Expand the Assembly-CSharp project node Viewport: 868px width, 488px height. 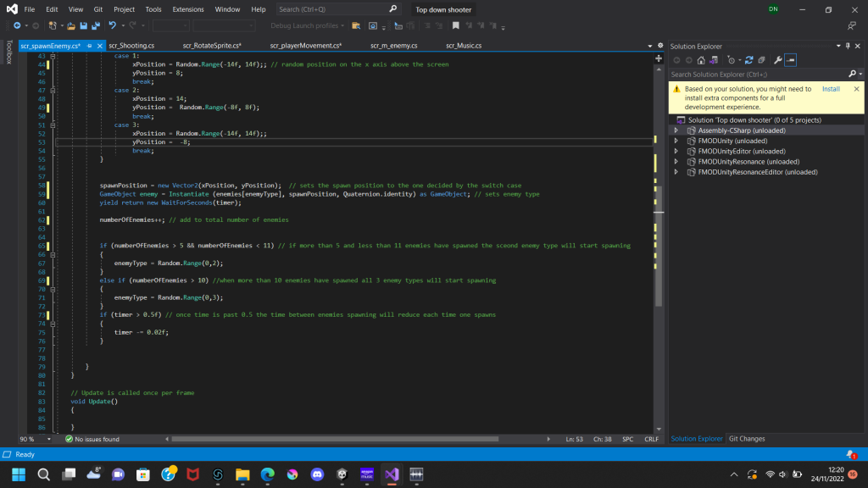pos(676,130)
